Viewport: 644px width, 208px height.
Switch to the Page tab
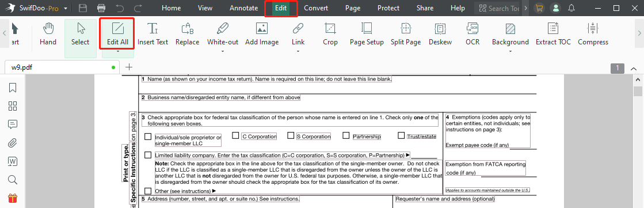(x=353, y=8)
